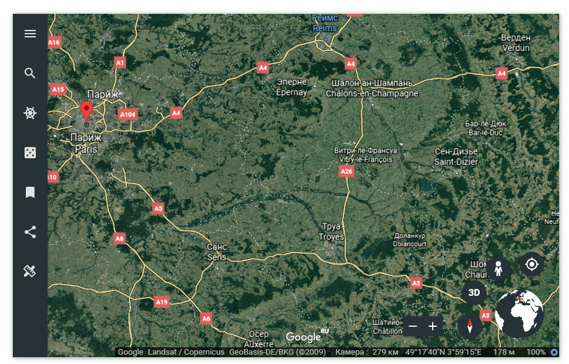Zoom out with the minus button
The height and width of the screenshot is (364, 569).
click(x=413, y=326)
